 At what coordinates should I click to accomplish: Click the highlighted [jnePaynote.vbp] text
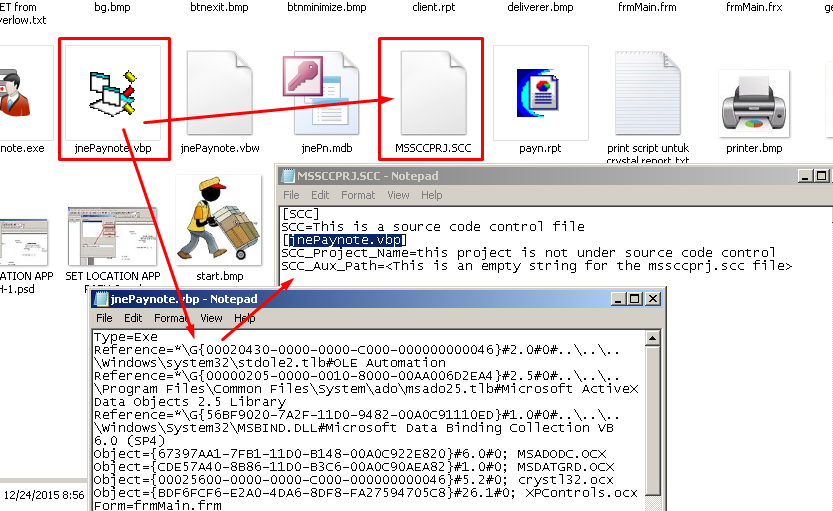point(344,240)
